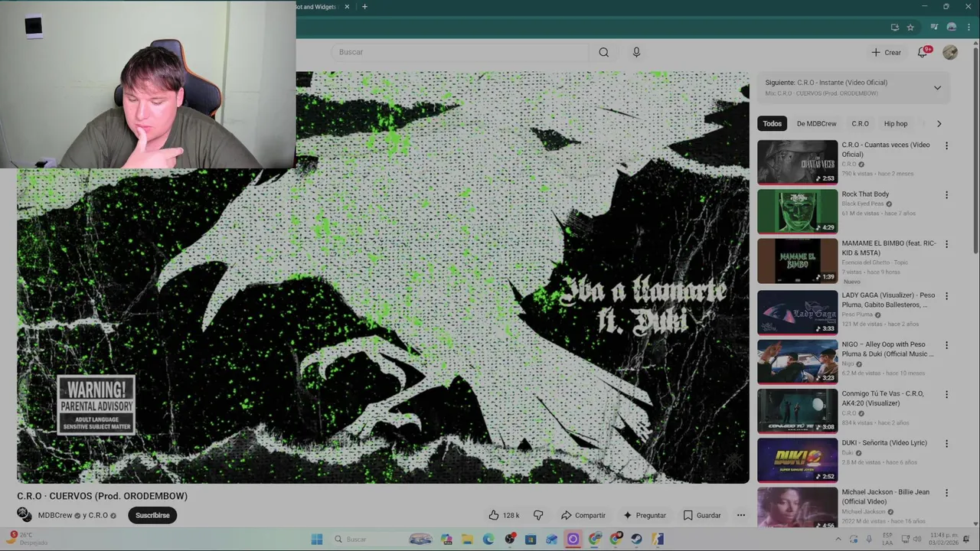
Task: Open options for Conmigo Tú Te Vas
Action: coord(946,394)
